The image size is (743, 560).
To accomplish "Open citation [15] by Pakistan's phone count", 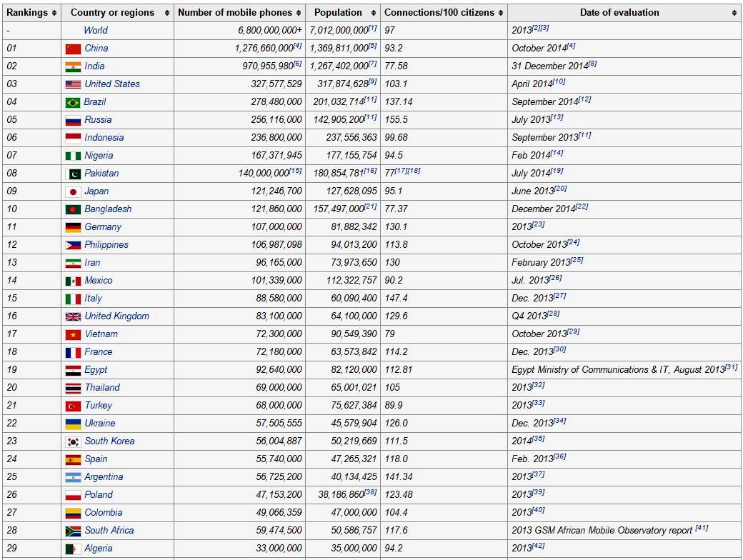I will coord(296,171).
